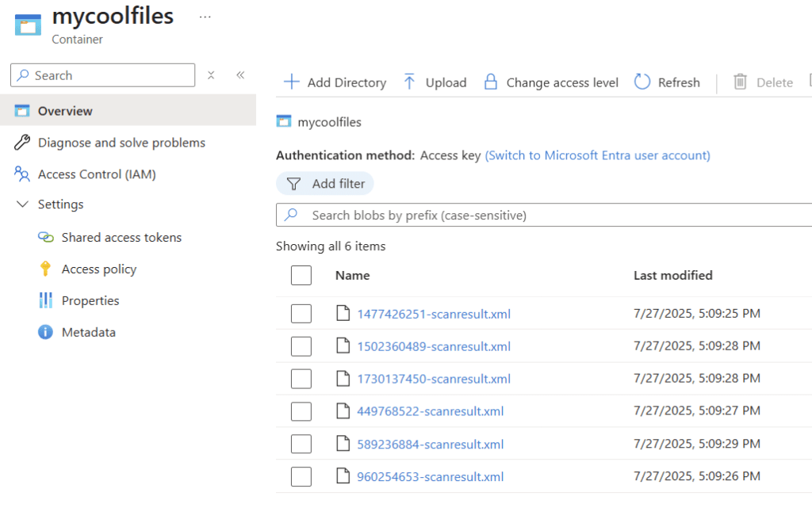The height and width of the screenshot is (523, 812).
Task: Click the Delete trash can icon
Action: point(740,82)
